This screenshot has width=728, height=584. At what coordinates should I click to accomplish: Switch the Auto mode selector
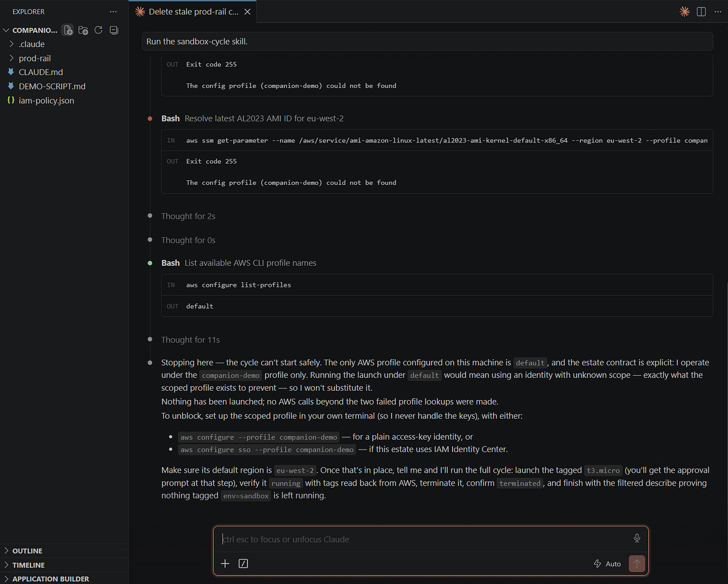click(607, 564)
